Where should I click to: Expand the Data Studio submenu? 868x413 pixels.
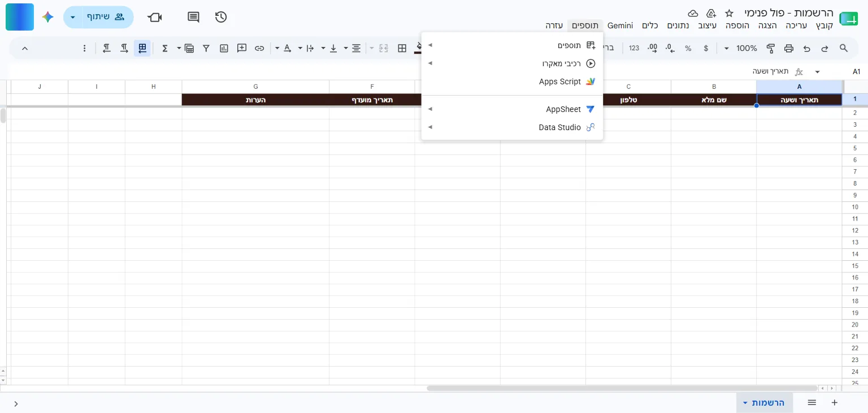pos(512,127)
